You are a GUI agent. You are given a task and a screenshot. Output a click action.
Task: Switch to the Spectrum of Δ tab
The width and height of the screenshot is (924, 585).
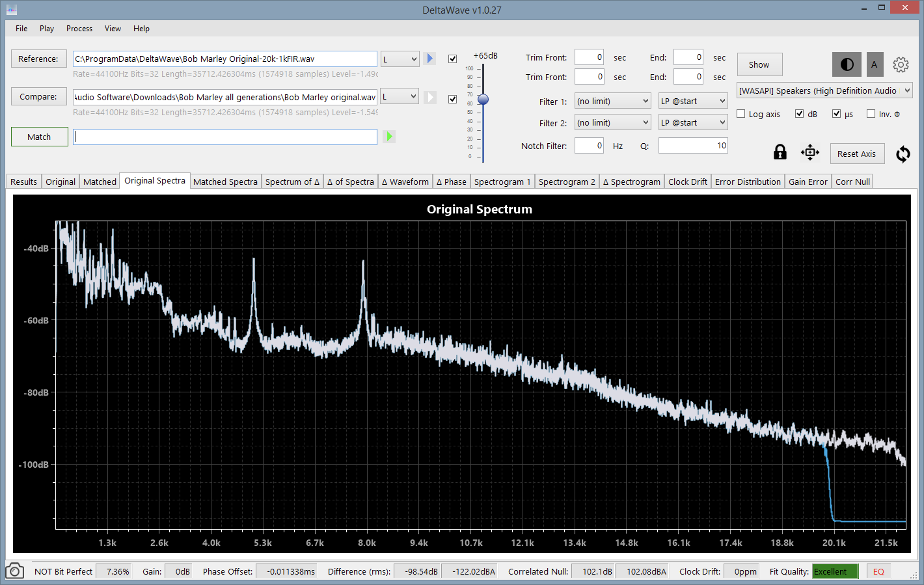pos(292,182)
